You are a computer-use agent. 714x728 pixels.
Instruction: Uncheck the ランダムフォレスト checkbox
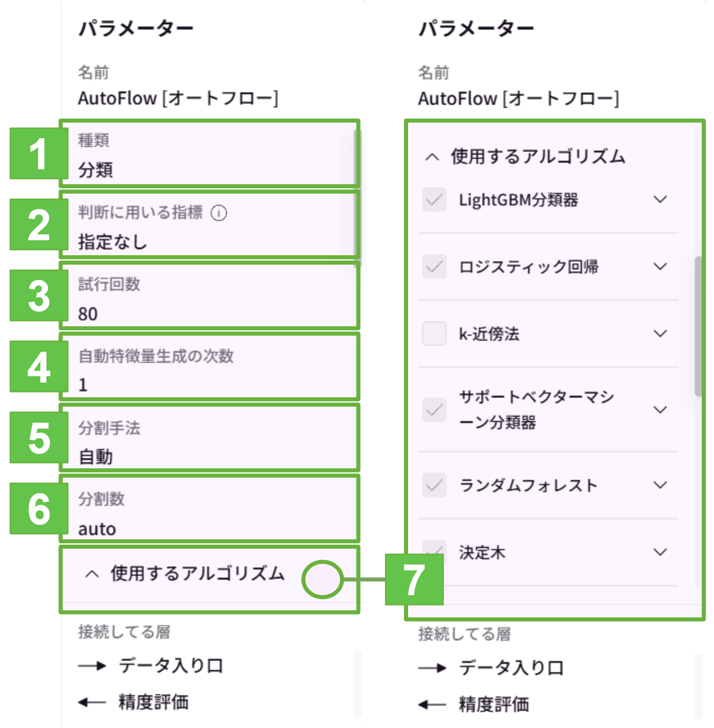pos(433,485)
